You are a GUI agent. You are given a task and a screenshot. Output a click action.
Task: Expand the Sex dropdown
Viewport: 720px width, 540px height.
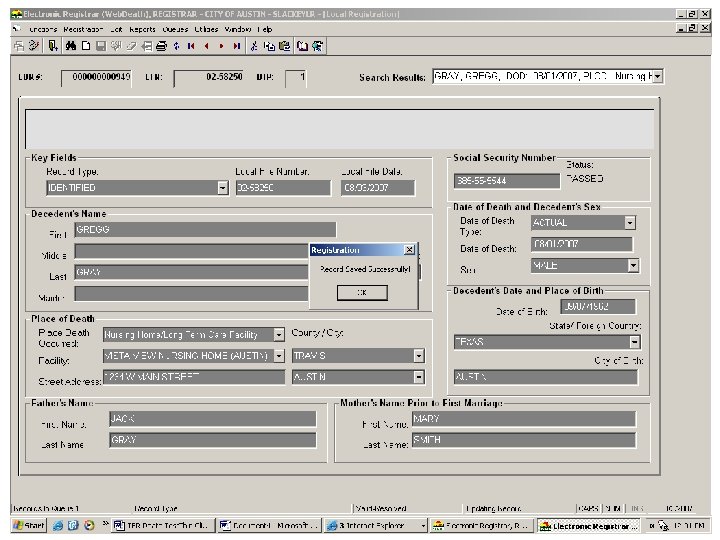coord(633,265)
